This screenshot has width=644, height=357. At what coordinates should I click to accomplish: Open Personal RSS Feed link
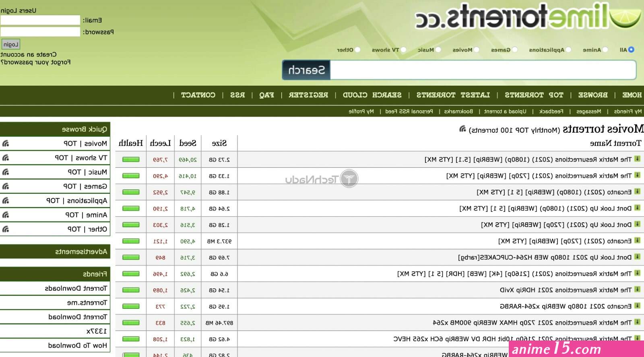[x=409, y=111]
